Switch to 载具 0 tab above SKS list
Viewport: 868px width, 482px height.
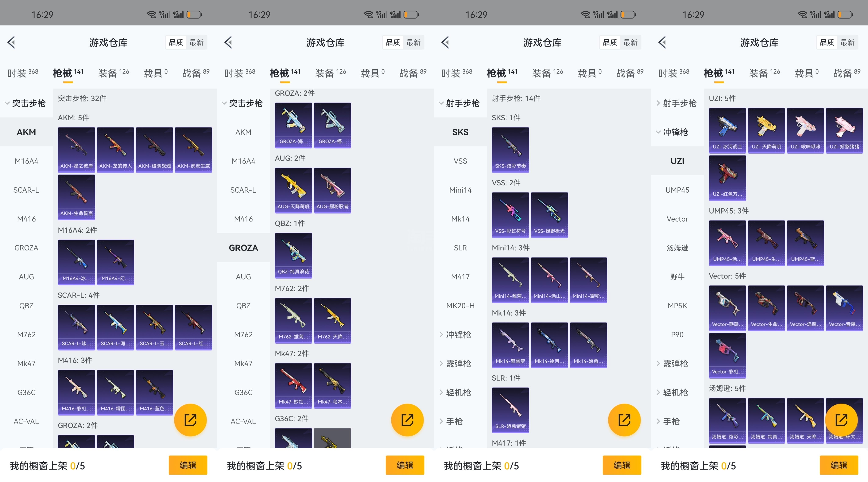[590, 73]
